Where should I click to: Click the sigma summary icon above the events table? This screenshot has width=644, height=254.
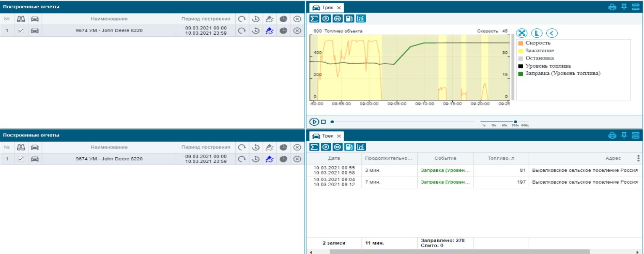[x=314, y=147]
